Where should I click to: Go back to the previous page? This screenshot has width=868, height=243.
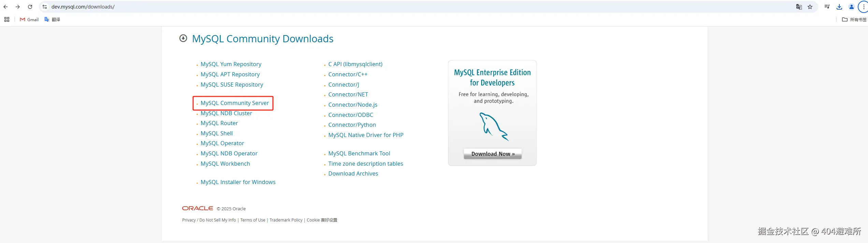pyautogui.click(x=5, y=7)
